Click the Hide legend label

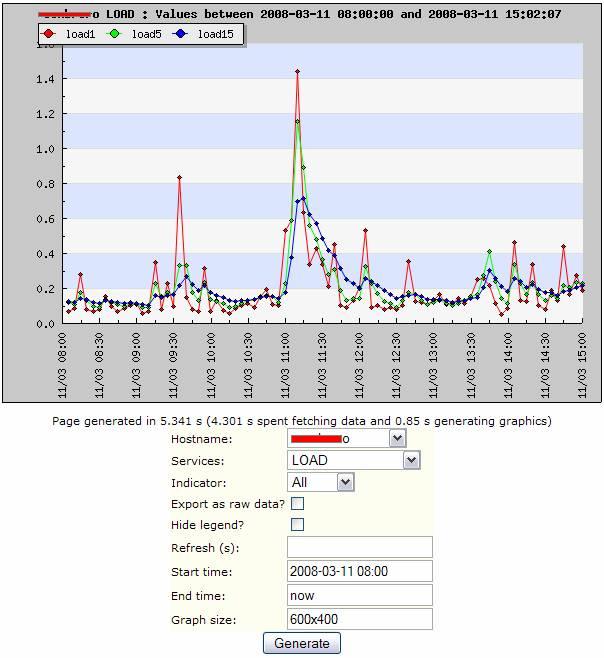[x=207, y=525]
